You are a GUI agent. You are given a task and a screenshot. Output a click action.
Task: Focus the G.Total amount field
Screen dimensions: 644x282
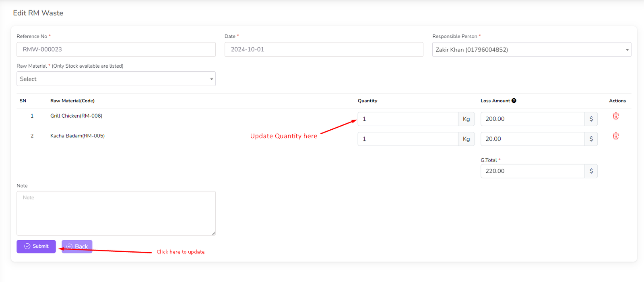pyautogui.click(x=532, y=171)
